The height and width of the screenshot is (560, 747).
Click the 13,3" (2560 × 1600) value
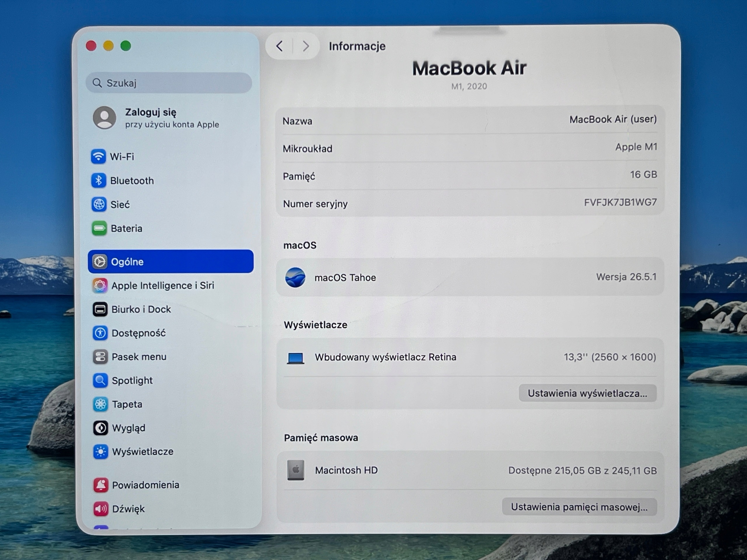pyautogui.click(x=610, y=357)
